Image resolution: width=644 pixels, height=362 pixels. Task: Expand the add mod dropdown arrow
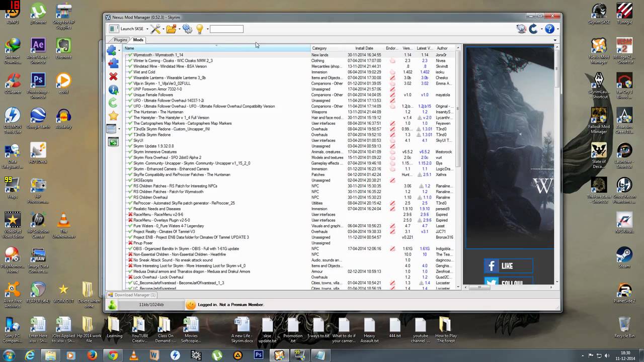[119, 50]
